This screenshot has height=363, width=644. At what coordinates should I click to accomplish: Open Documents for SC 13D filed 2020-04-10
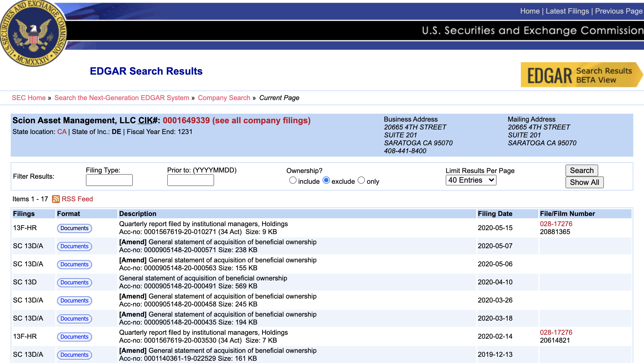74,282
